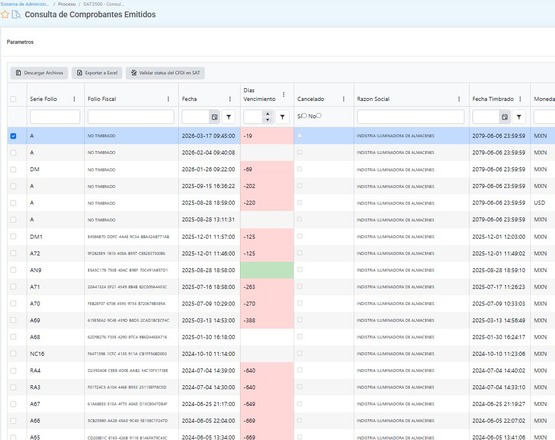Open the Serie Folio column menu dots
Screen dimensions: 555x440
tap(74, 99)
